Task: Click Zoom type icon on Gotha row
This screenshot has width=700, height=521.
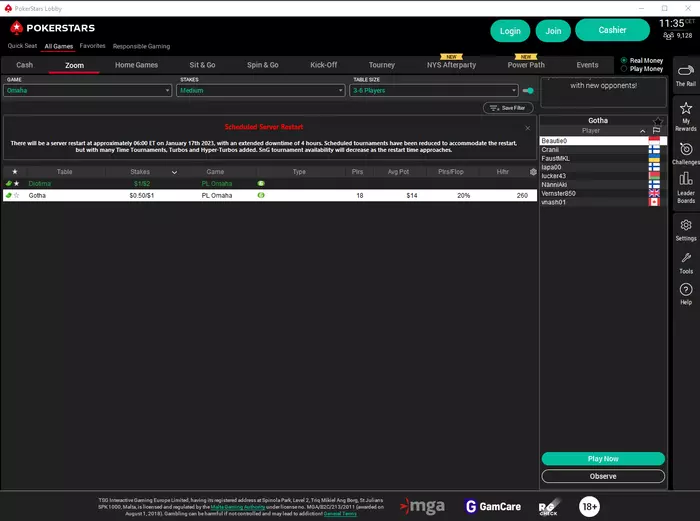Action: coord(261,196)
